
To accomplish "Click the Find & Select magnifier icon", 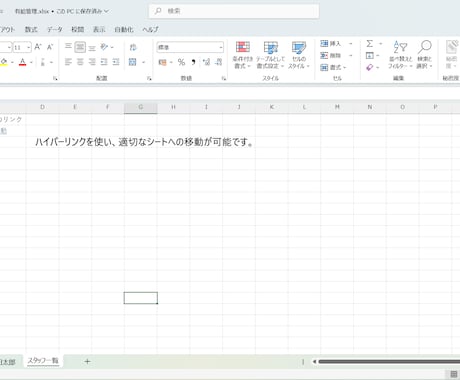I will 425,47.
